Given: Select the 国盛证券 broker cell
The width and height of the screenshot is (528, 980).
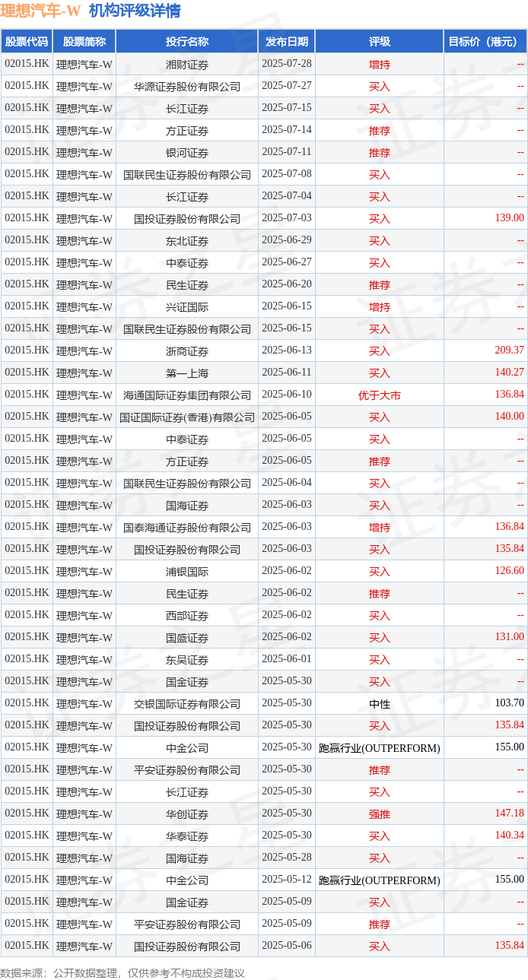Looking at the screenshot, I should coord(187,638).
